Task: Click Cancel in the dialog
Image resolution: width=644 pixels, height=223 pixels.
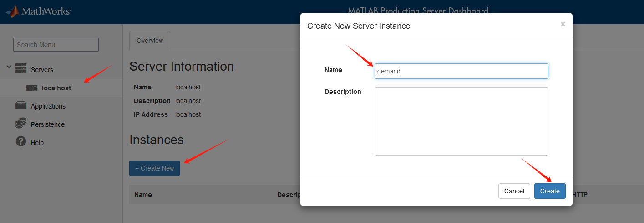Action: click(514, 191)
